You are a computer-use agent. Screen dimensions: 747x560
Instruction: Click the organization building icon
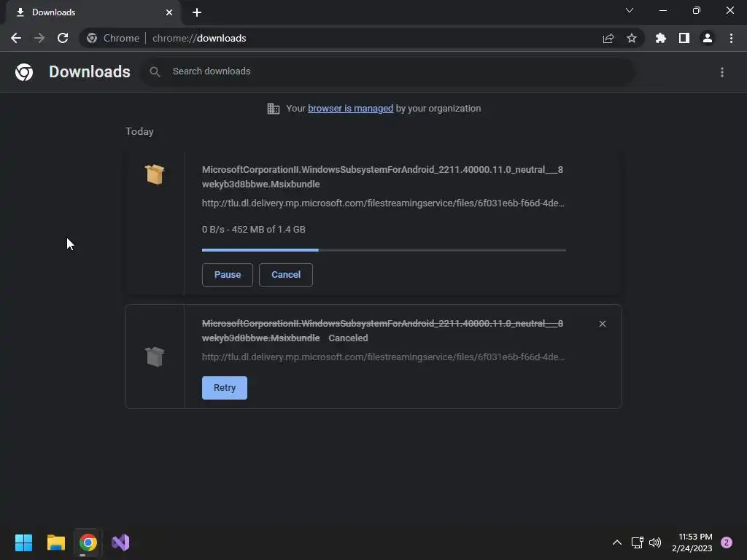(273, 109)
